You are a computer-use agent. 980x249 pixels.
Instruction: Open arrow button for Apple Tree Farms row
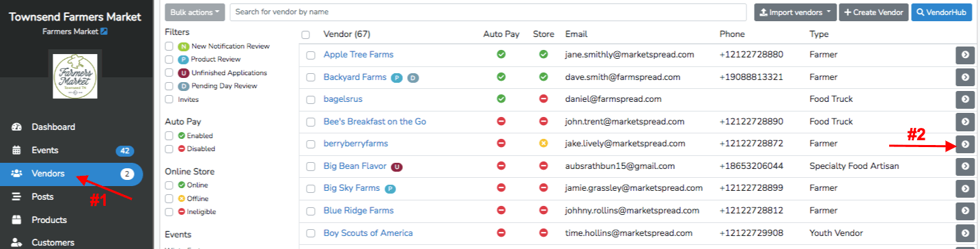point(964,55)
